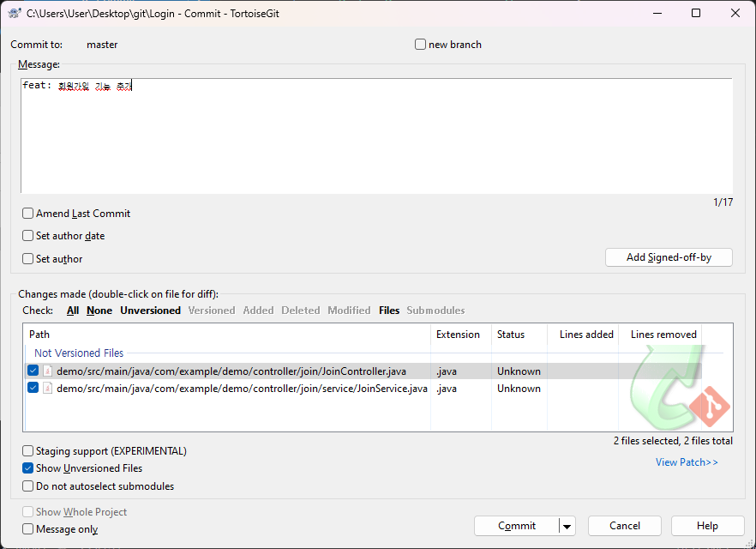Check Unversioned files link
Viewport: 756px width, 549px height.
pos(151,311)
